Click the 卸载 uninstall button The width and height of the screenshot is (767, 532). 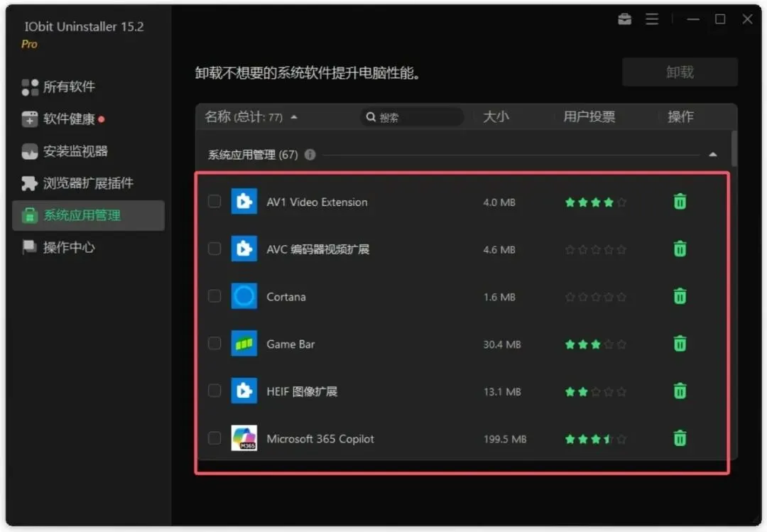tap(680, 72)
